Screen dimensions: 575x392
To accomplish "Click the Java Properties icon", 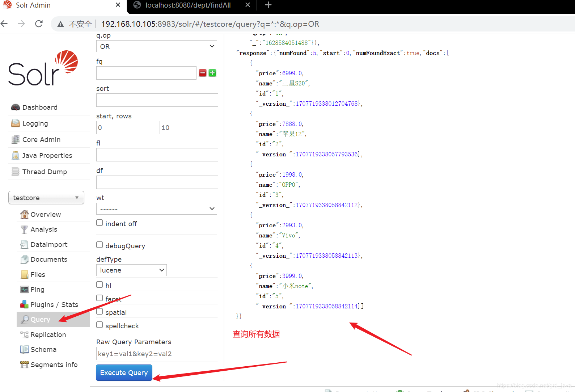I will [x=16, y=155].
